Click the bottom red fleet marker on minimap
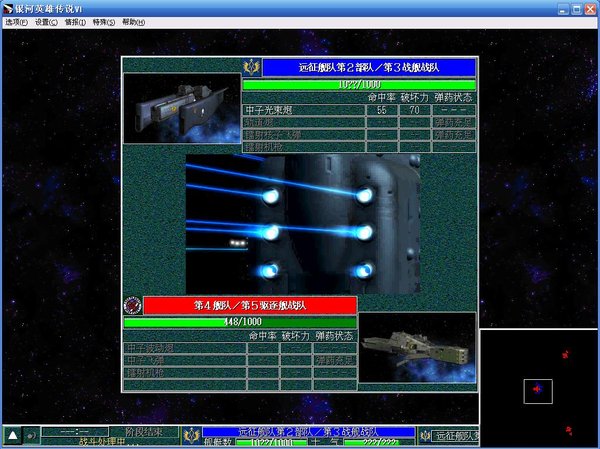This screenshot has width=600, height=449. click(x=569, y=431)
